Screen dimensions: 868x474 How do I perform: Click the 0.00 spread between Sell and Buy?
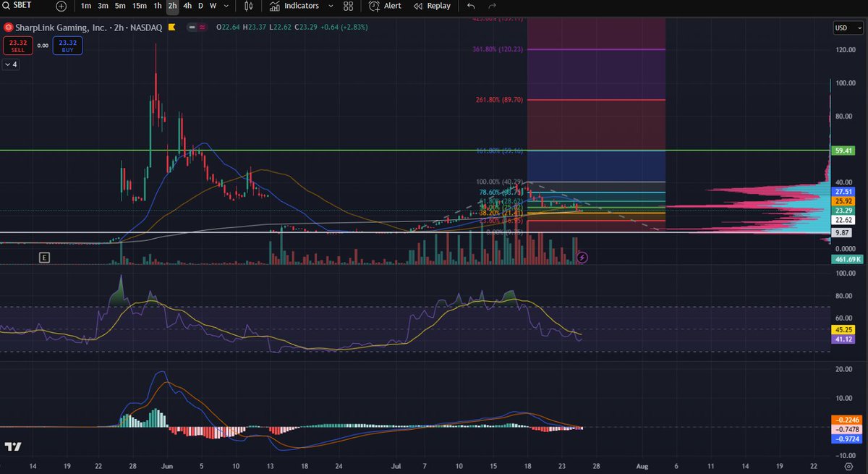click(42, 46)
